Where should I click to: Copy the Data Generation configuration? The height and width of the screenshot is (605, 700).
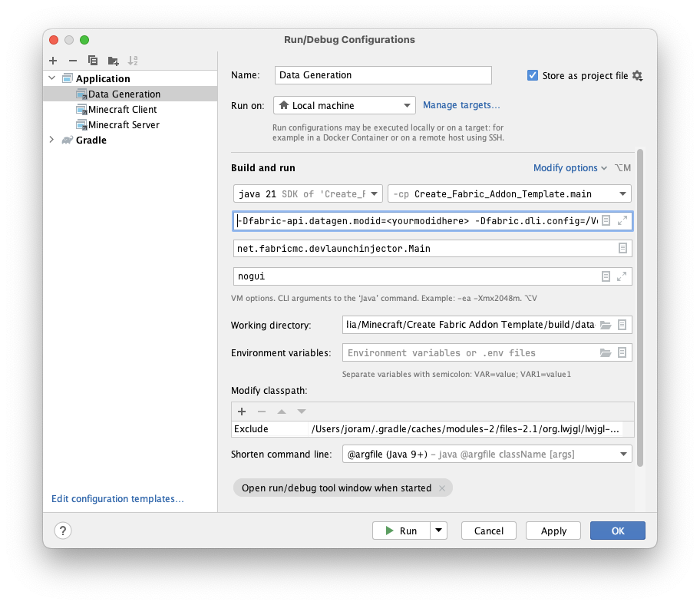coord(92,61)
